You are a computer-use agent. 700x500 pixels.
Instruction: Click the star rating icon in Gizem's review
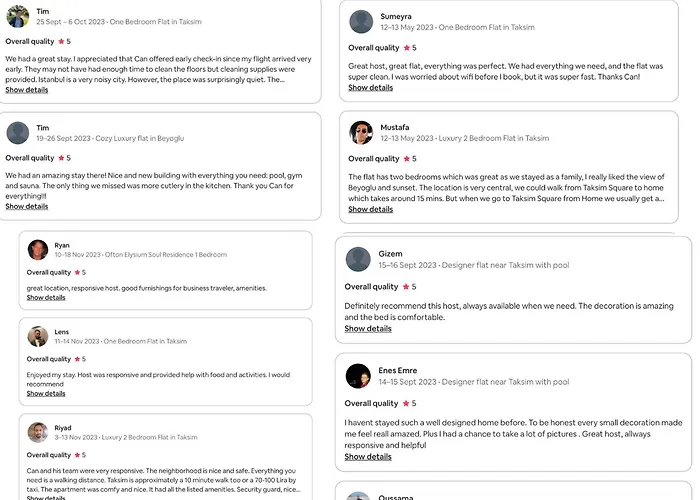(x=406, y=287)
